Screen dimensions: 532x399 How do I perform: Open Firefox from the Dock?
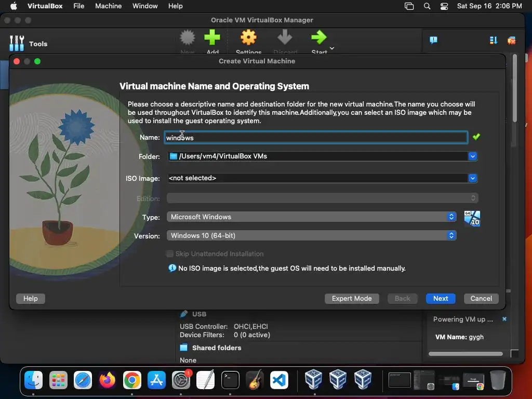(x=107, y=380)
